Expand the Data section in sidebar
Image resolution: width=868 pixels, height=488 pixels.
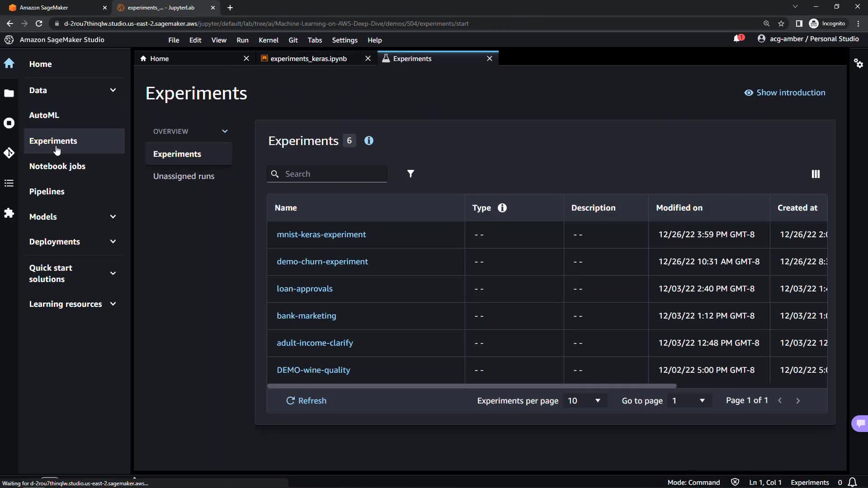113,90
